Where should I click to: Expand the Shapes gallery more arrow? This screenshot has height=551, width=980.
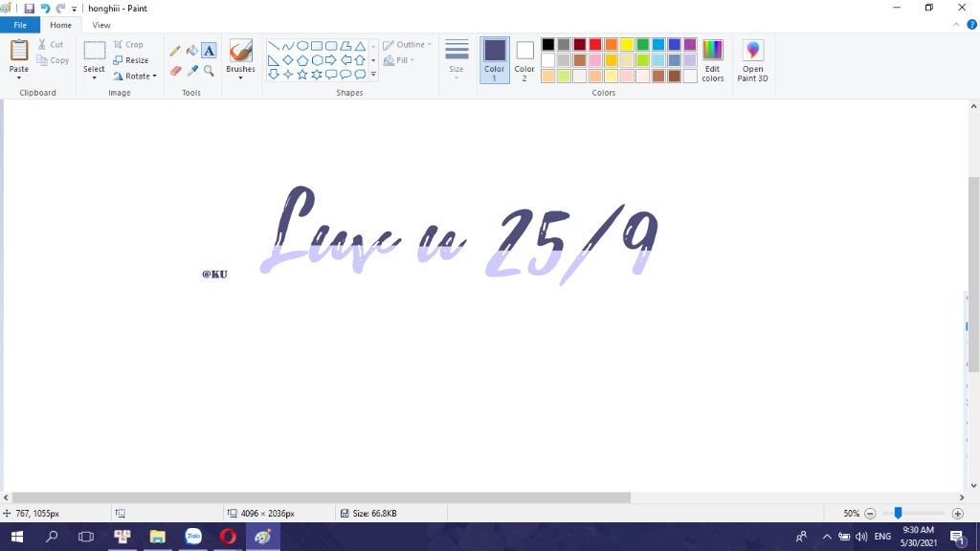373,75
